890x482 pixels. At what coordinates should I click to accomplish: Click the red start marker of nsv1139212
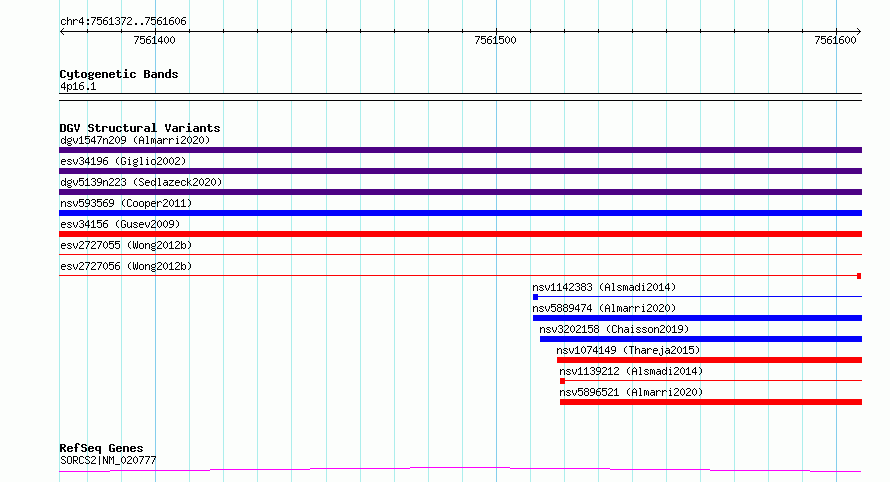(562, 381)
